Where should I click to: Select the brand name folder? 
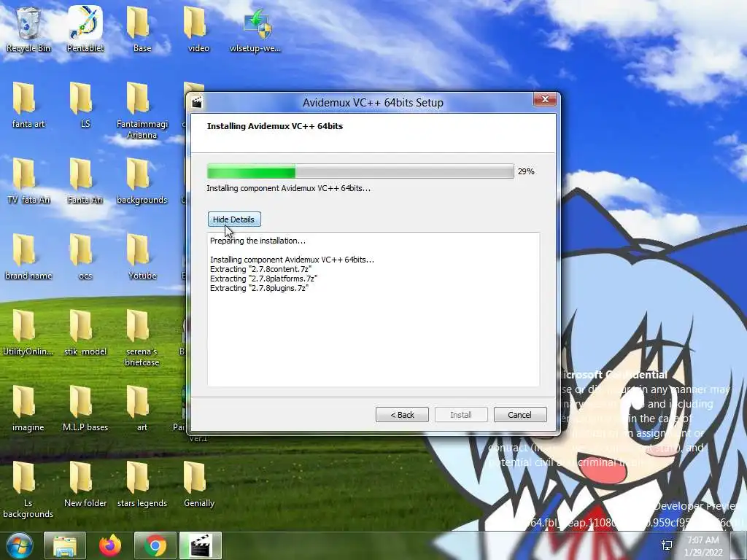(x=28, y=257)
